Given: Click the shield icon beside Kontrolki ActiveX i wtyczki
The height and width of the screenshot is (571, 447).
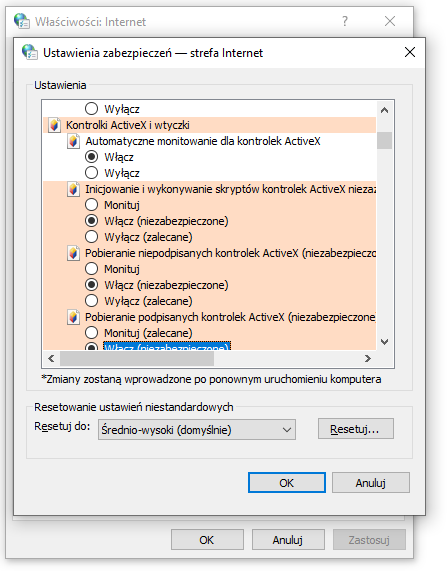Looking at the screenshot, I should point(54,125).
